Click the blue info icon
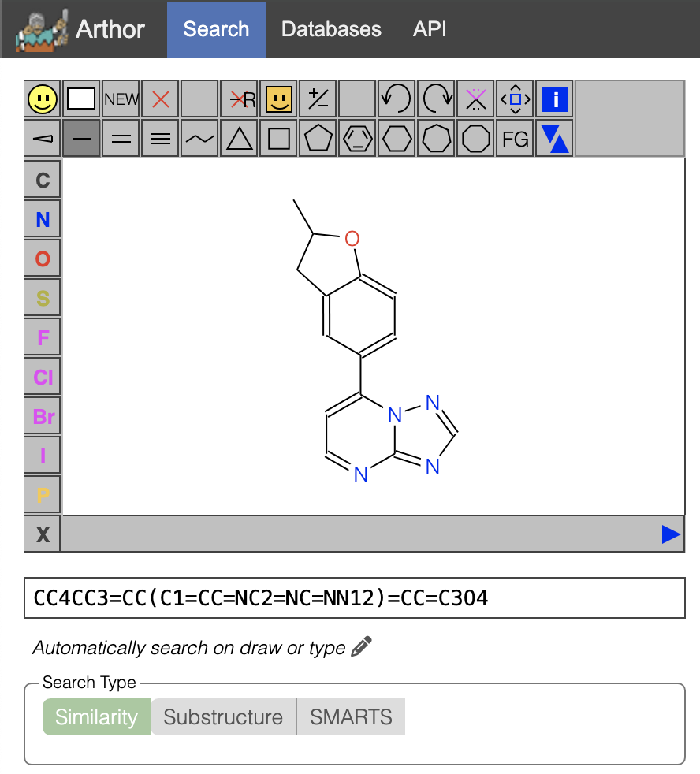The width and height of the screenshot is (700, 774). [555, 99]
